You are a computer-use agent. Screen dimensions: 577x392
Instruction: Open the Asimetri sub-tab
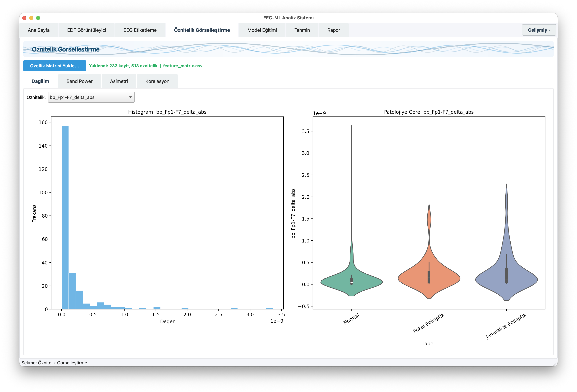click(x=119, y=81)
